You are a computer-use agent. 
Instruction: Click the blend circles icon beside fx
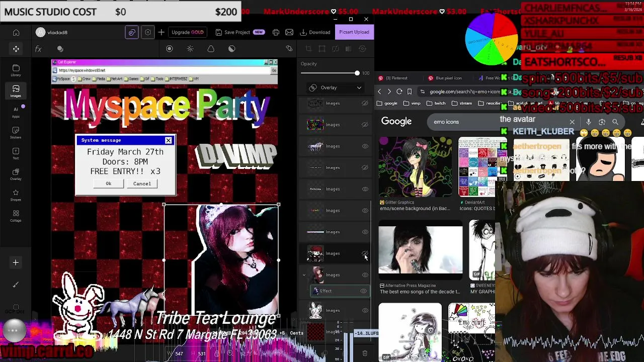tap(60, 49)
